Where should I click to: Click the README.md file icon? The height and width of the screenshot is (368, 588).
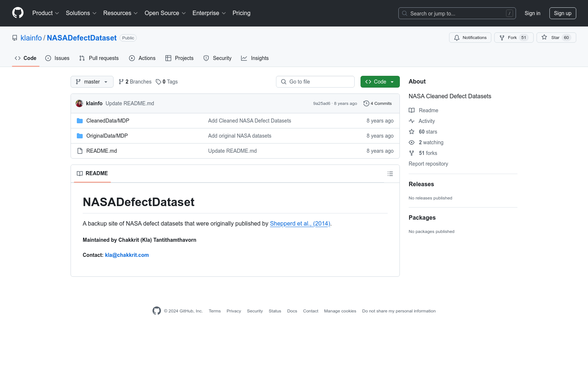[x=79, y=151]
